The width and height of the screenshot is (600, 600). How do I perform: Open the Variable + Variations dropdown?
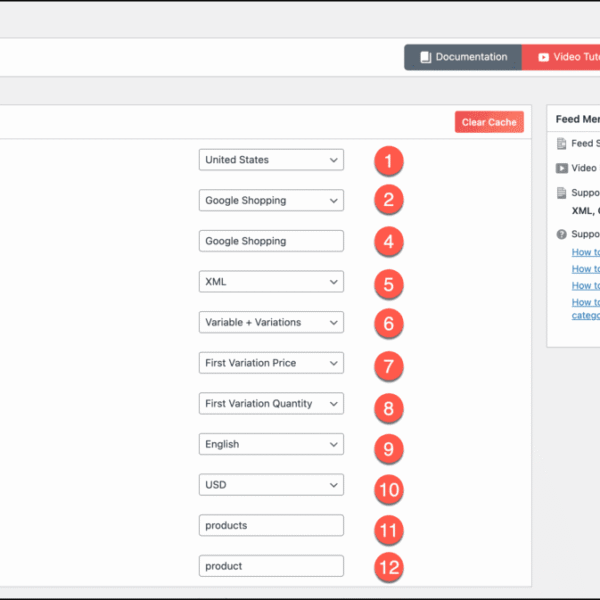(x=271, y=322)
